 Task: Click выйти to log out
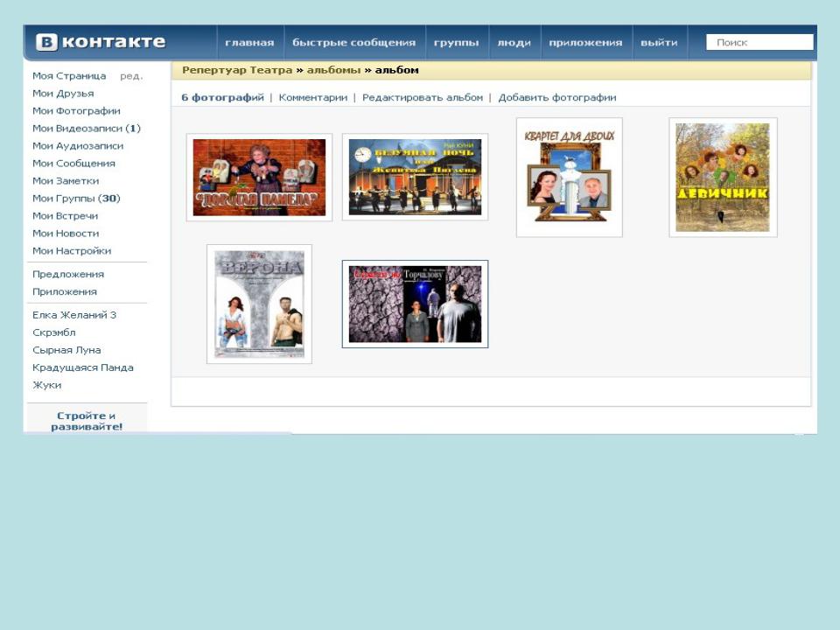(659, 42)
